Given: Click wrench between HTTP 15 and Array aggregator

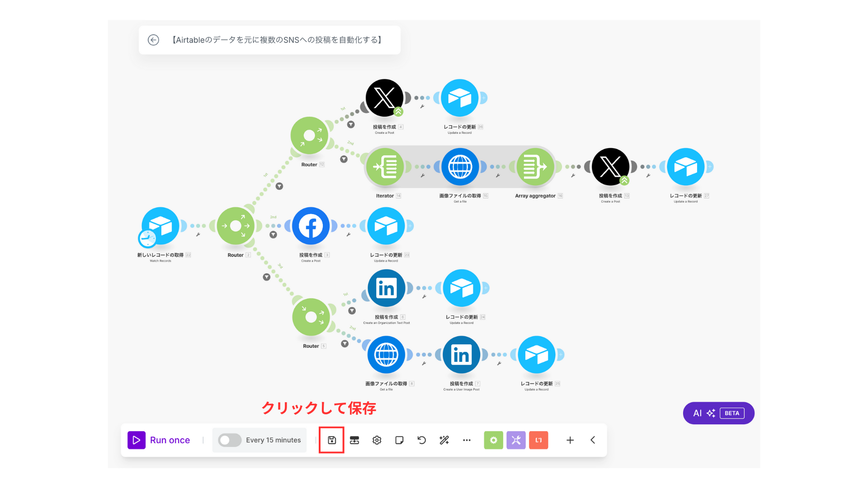Looking at the screenshot, I should point(498,175).
